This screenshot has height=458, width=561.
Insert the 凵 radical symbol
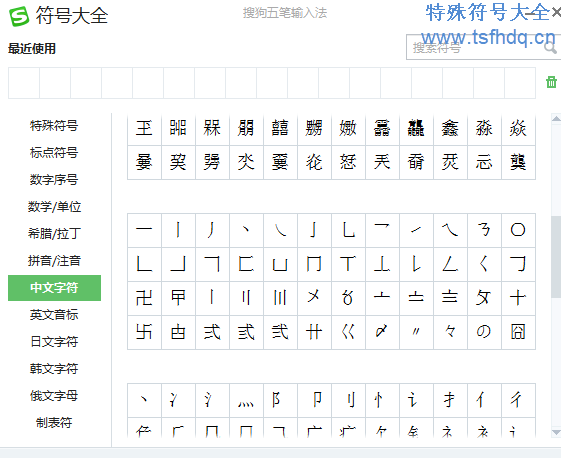pos(280,264)
